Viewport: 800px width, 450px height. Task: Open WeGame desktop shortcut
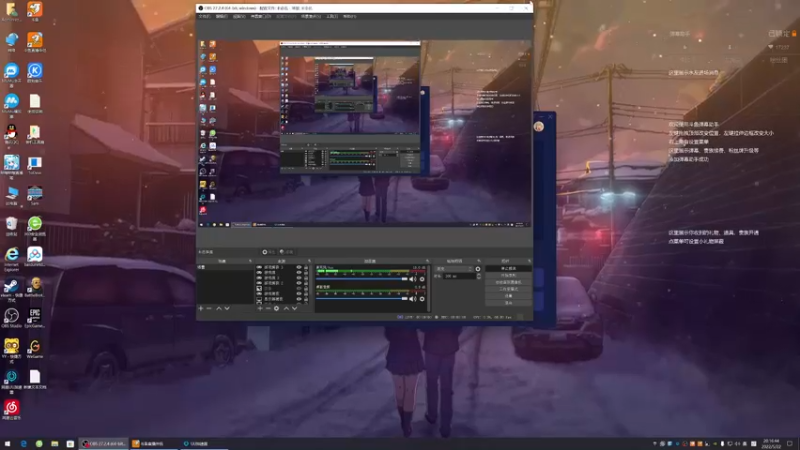[35, 348]
